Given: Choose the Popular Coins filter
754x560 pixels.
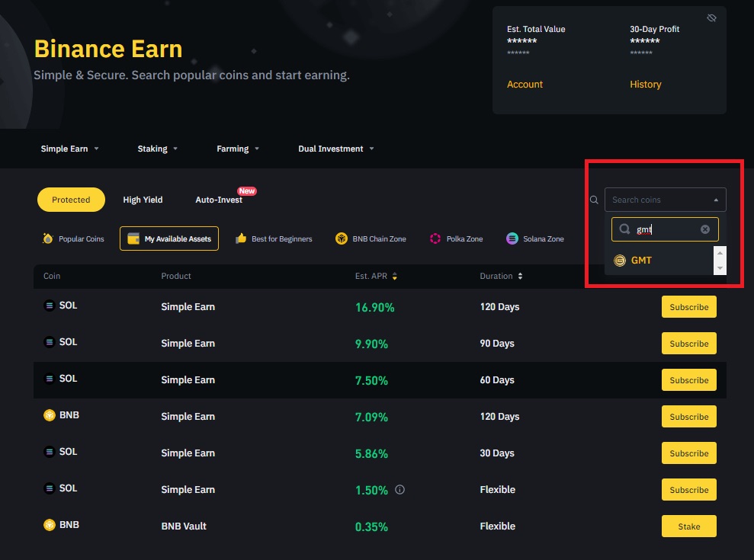Looking at the screenshot, I should click(74, 238).
